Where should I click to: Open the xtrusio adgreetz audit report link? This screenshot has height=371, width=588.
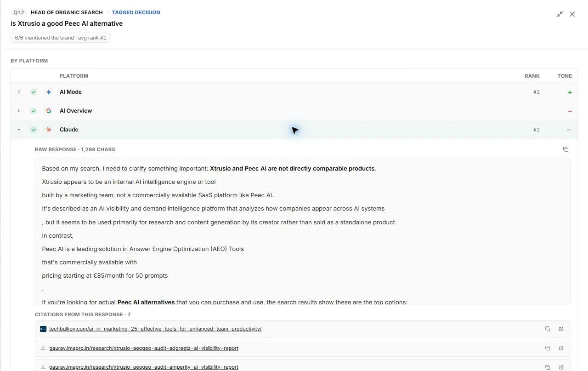pos(144,348)
